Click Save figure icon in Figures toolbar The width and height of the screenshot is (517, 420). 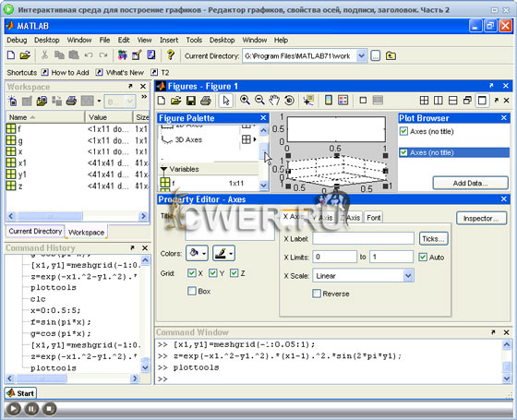click(x=191, y=101)
